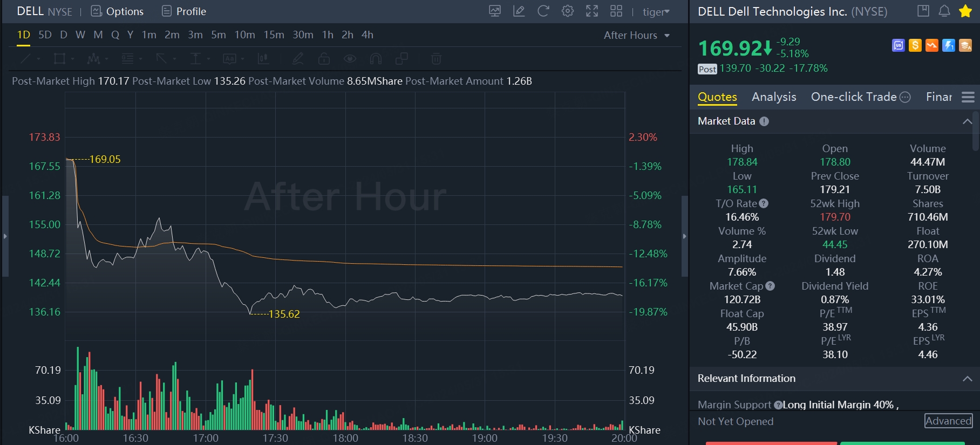
Task: Show Margin Support help icon
Action: point(778,405)
